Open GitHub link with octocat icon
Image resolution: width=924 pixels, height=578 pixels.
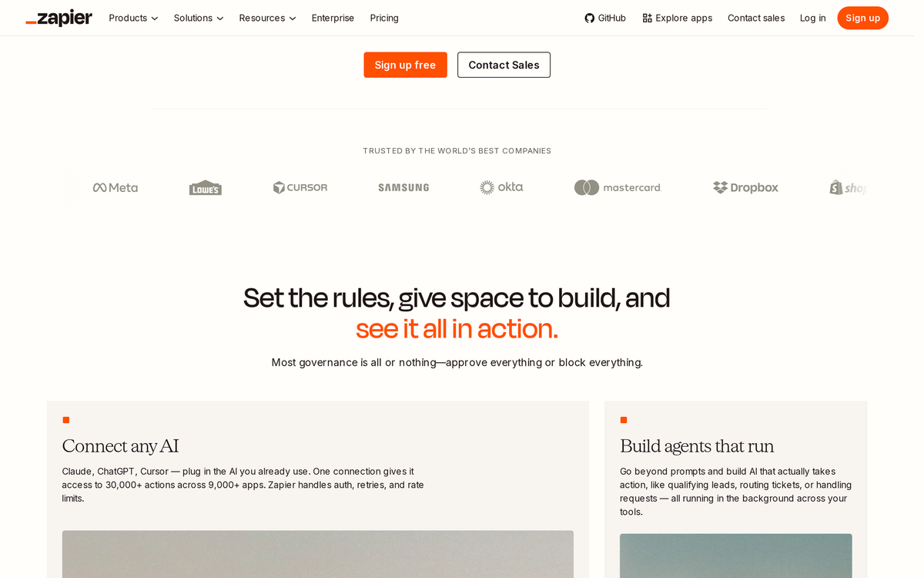click(x=605, y=18)
